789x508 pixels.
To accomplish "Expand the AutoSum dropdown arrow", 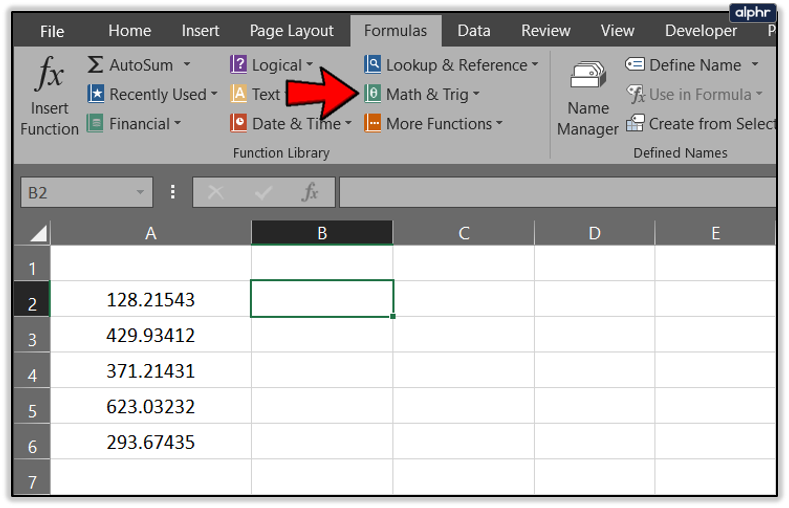I will point(187,64).
